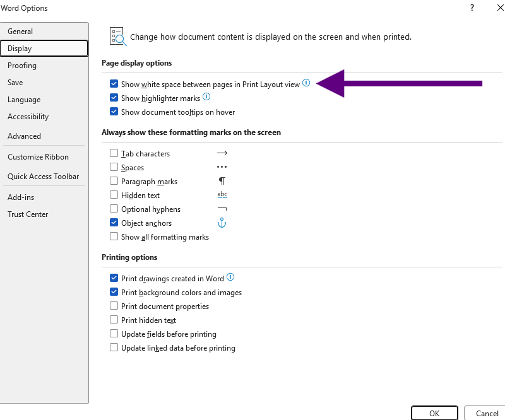Enable Show all formatting marks

point(114,236)
